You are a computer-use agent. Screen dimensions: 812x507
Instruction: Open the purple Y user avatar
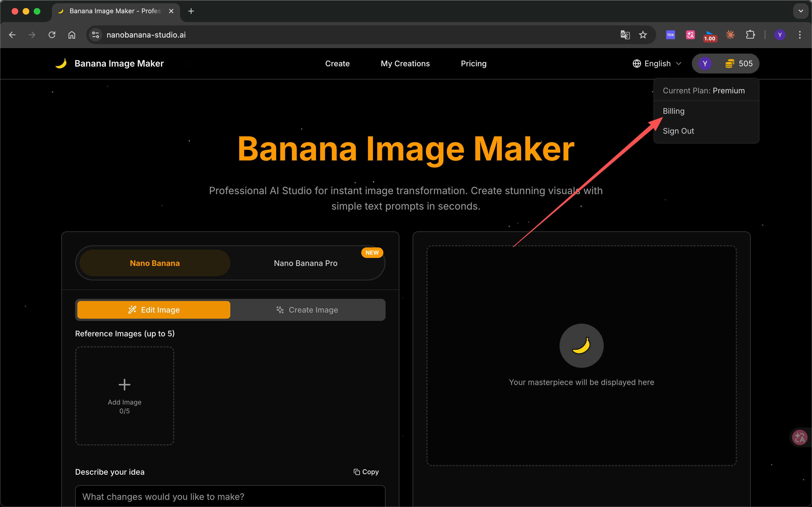click(705, 64)
